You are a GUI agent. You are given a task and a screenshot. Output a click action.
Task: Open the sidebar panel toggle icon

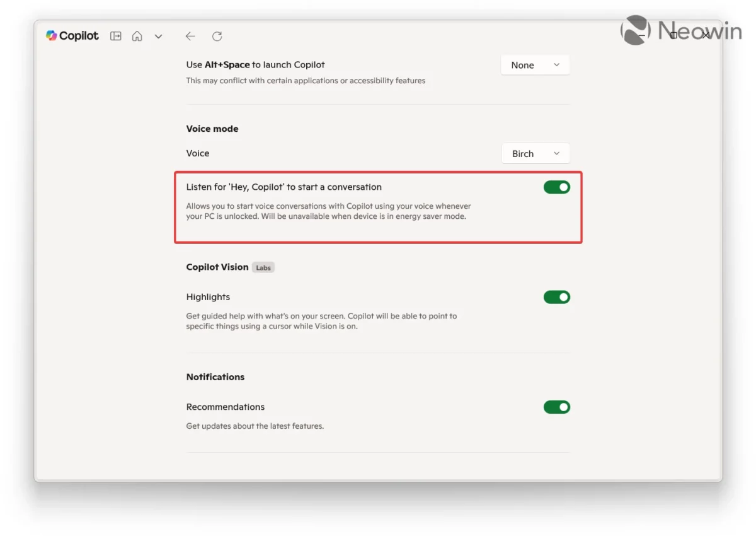[116, 36]
